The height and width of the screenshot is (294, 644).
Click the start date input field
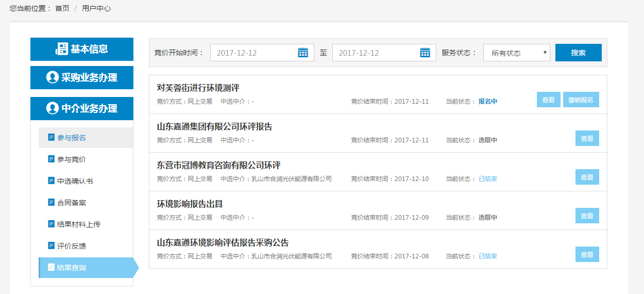pos(253,53)
